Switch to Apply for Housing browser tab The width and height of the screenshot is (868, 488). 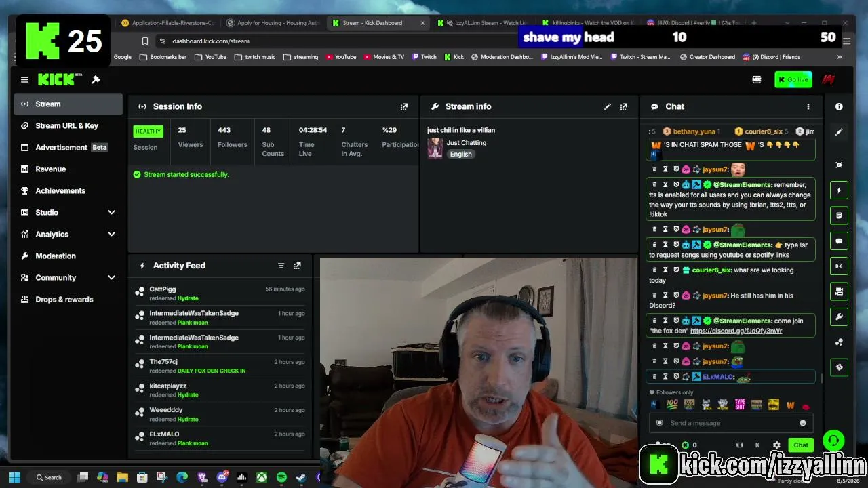point(273,23)
